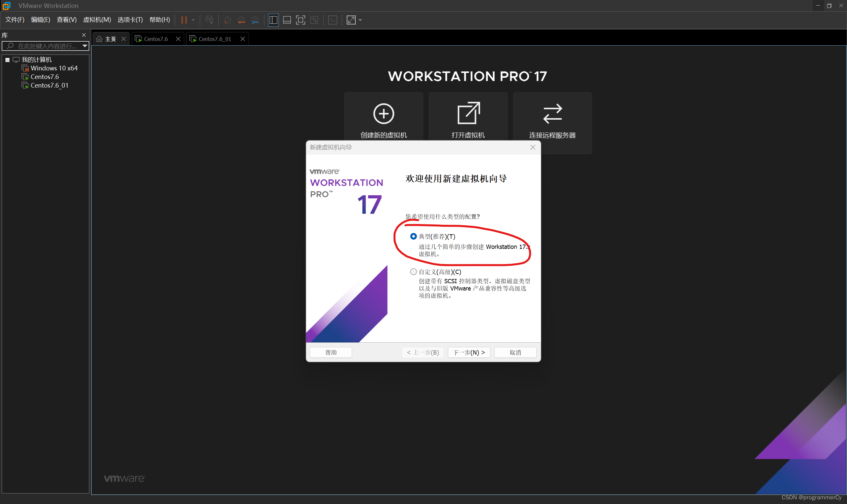Viewport: 847px width, 504px height.
Task: Click the Open Virtual Machine tile icon
Action: click(x=468, y=113)
